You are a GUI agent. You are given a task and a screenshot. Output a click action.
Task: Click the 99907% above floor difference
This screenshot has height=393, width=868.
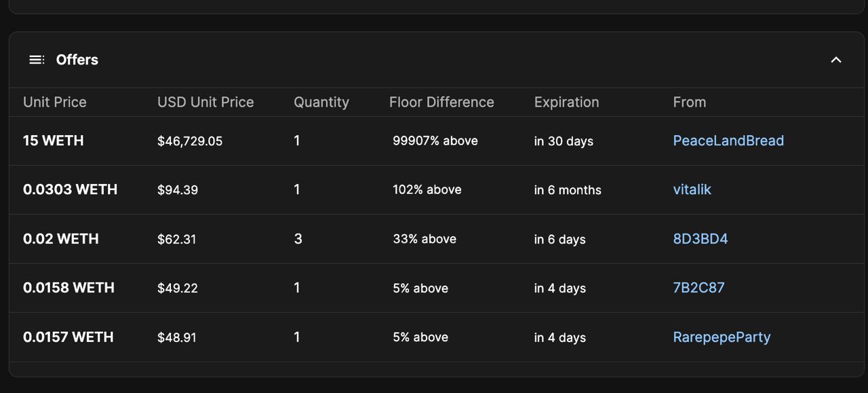435,141
